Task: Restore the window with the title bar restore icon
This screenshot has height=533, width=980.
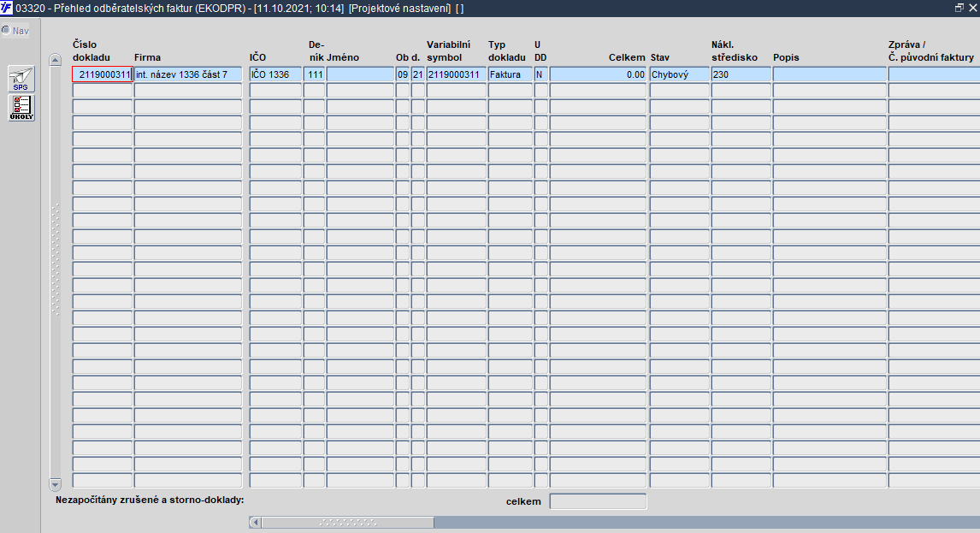Action: tap(959, 8)
